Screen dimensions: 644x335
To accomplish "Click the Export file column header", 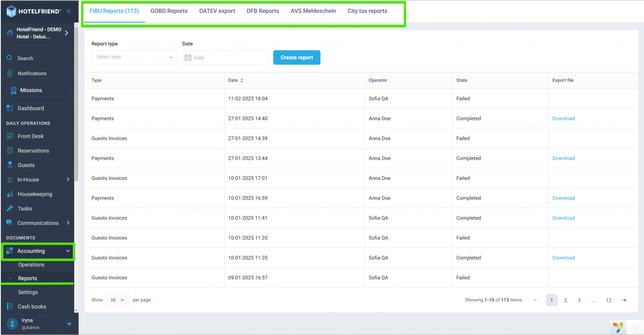I will click(x=563, y=81).
